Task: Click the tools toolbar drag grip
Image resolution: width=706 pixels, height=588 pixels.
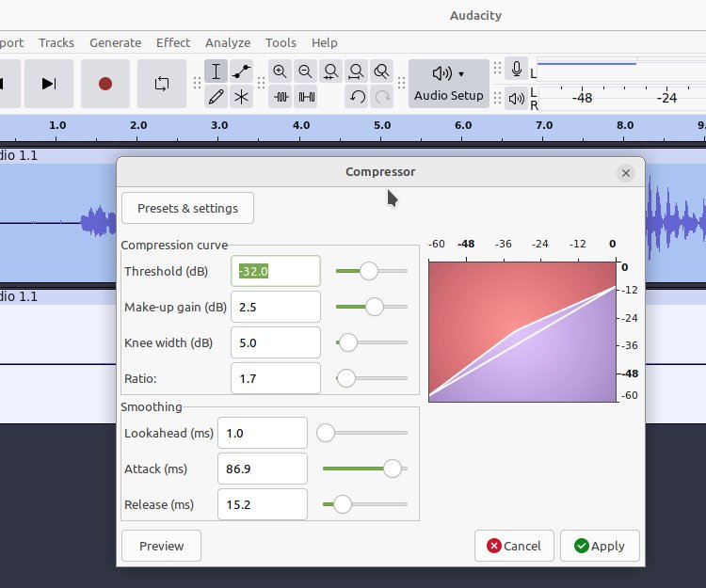Action: click(197, 83)
